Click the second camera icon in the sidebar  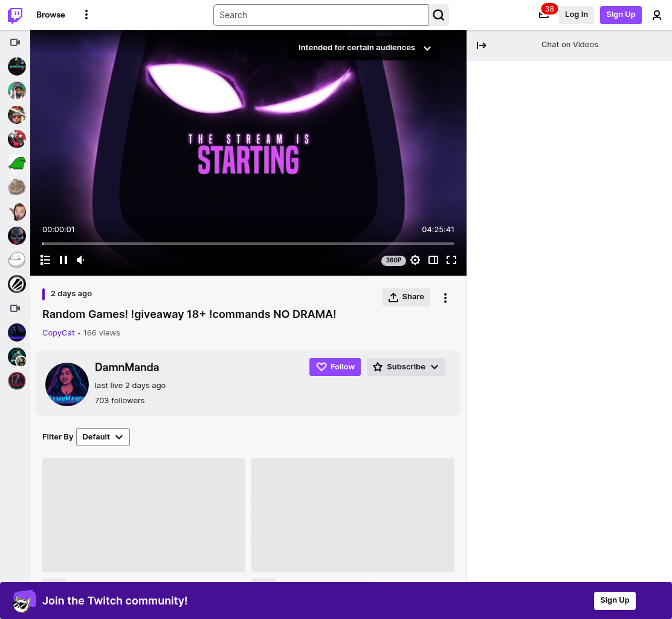click(16, 308)
